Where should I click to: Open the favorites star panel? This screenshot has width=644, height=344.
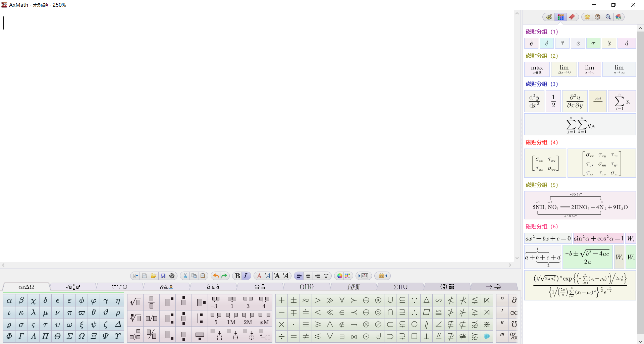pyautogui.click(x=587, y=17)
